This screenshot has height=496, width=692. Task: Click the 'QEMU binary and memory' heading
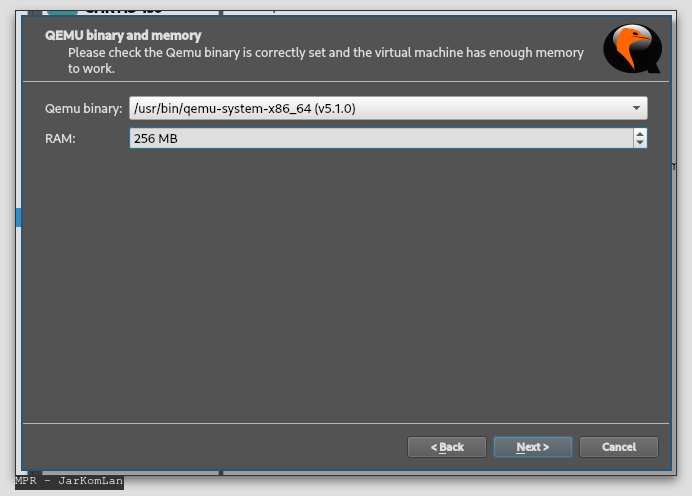(123, 35)
